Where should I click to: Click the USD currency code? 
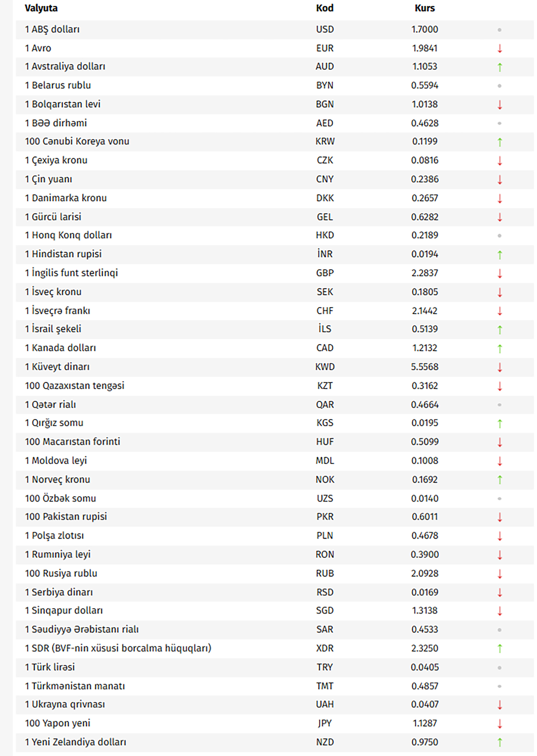click(325, 29)
